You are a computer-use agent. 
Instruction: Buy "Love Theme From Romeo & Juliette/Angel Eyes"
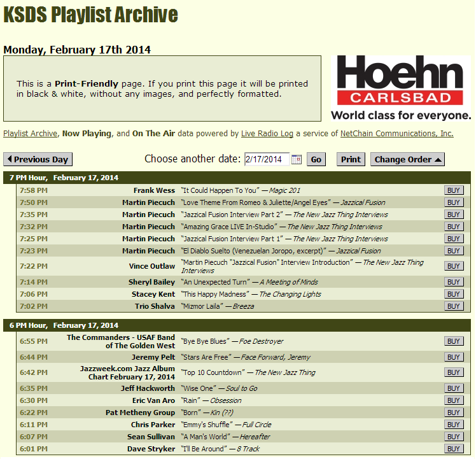pos(454,202)
